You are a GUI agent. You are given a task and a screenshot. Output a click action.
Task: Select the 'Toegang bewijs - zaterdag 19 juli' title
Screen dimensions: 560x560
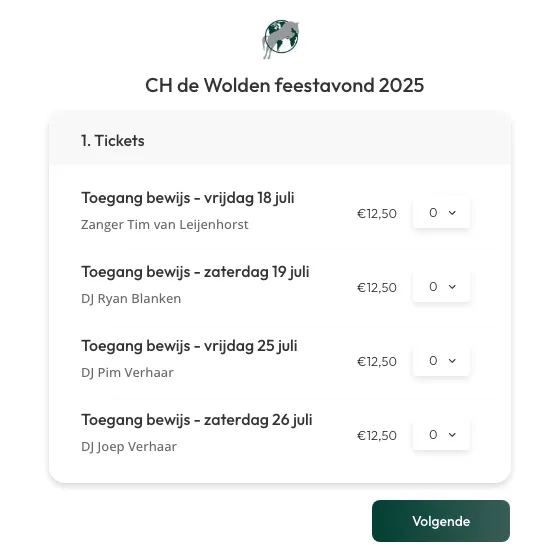point(195,272)
